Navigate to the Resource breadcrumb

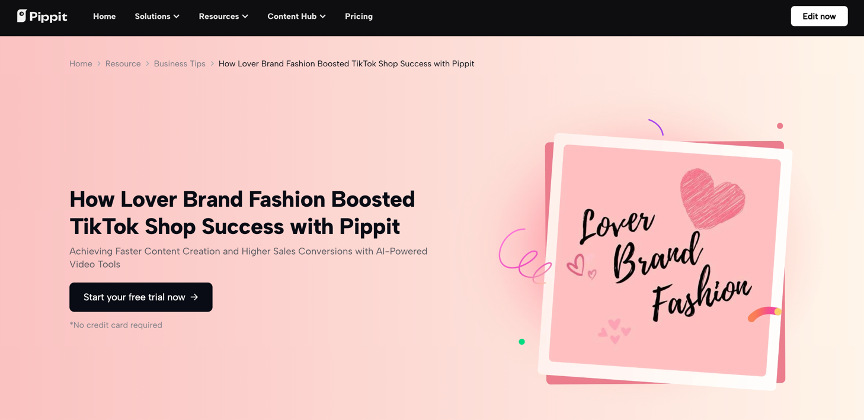[x=123, y=64]
